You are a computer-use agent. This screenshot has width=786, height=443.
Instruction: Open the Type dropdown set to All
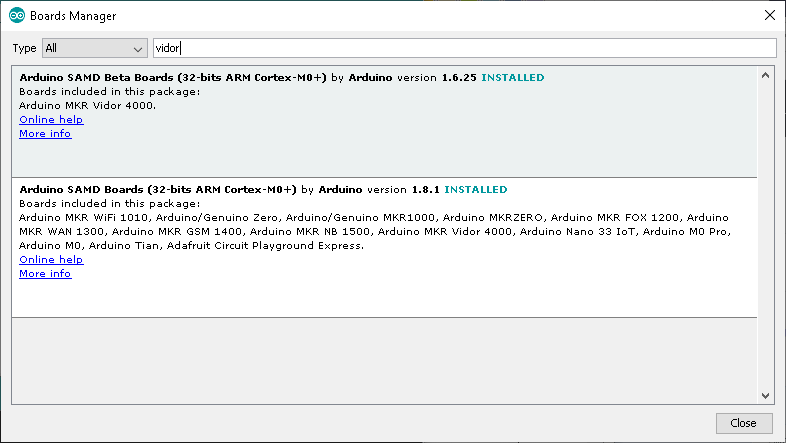click(95, 48)
